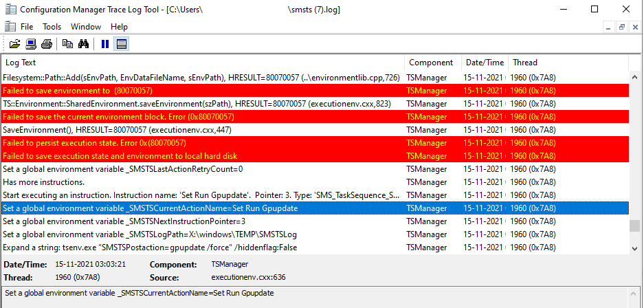
Task: Open the Help menu
Action: pos(119,27)
